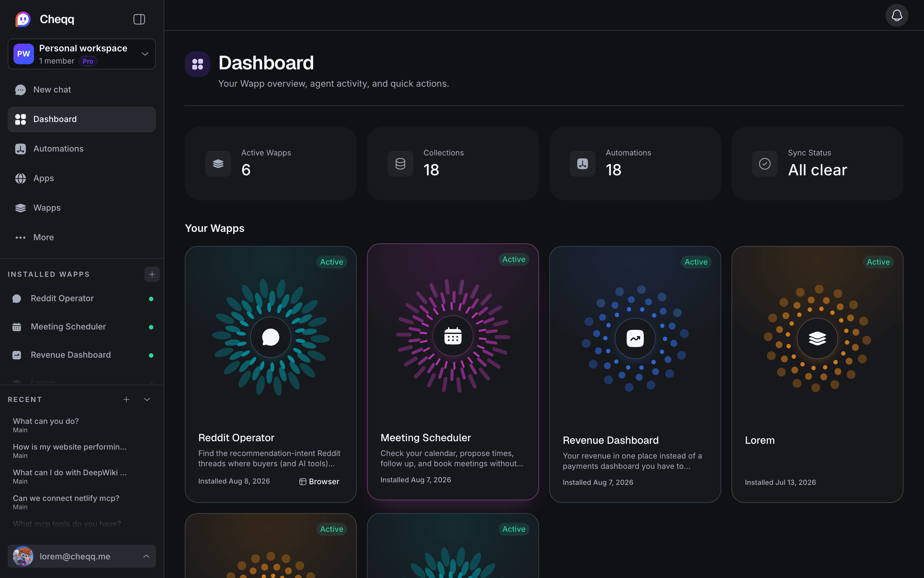Click Revenue Dashboard's green status dot

point(151,355)
